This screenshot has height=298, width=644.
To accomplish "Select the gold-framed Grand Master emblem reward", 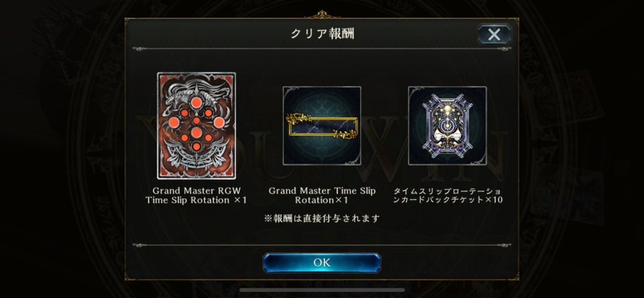I will [322, 126].
